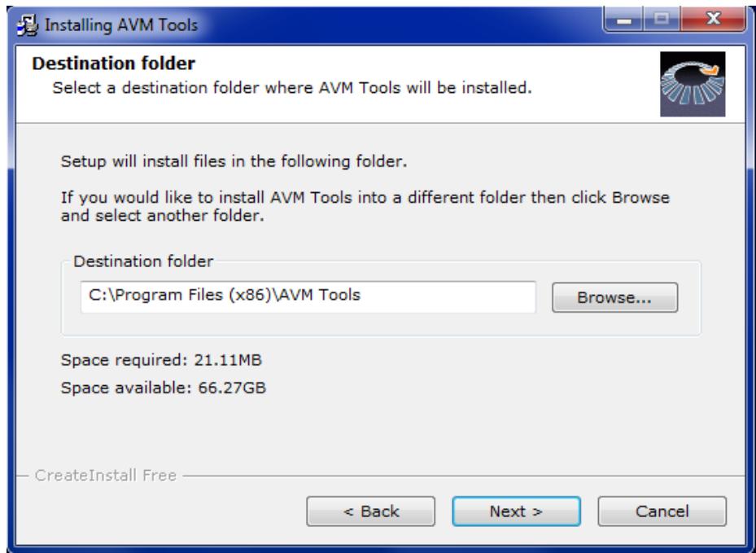The width and height of the screenshot is (756, 553).
Task: Close the AVM Tools installer window
Action: click(713, 20)
